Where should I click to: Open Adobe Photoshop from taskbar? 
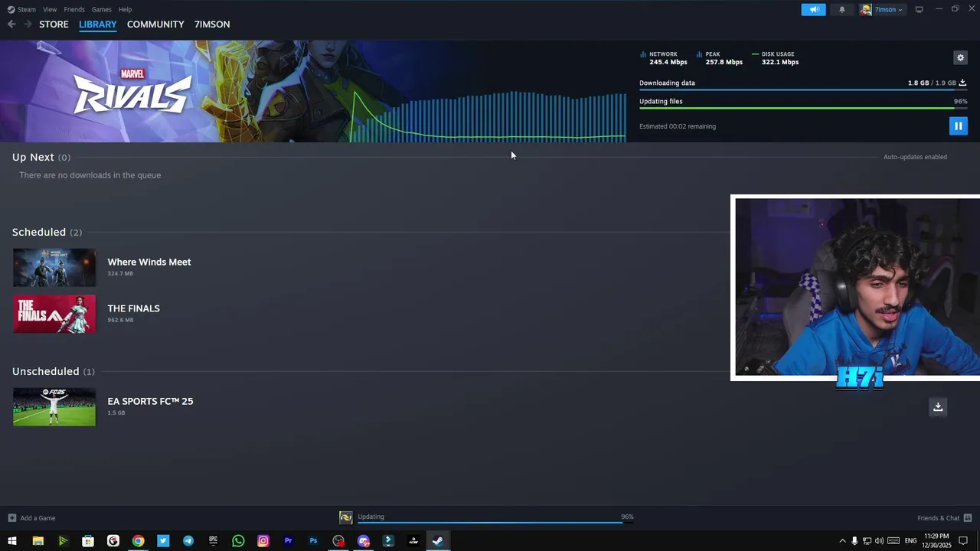[313, 541]
